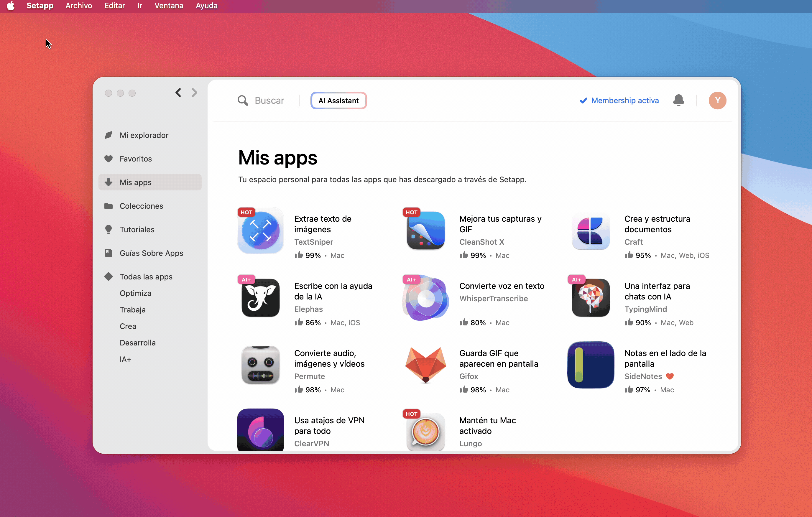
Task: Open the ClearVPN app icon
Action: click(260, 430)
